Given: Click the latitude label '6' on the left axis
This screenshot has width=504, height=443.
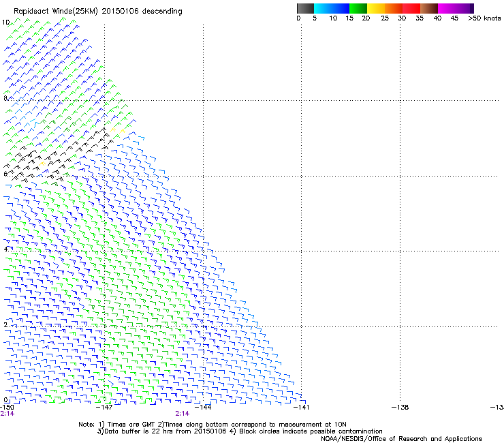Looking at the screenshot, I should (x=5, y=174).
